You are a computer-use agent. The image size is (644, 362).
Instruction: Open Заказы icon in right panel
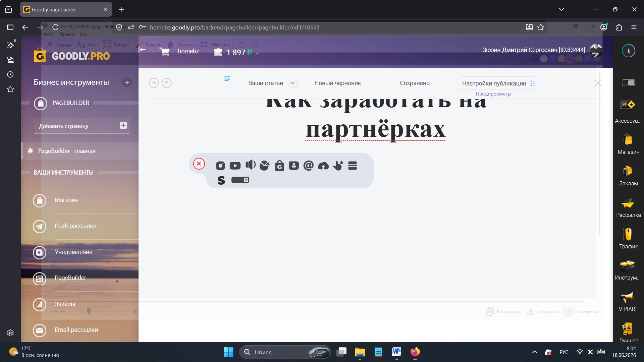[x=628, y=176]
